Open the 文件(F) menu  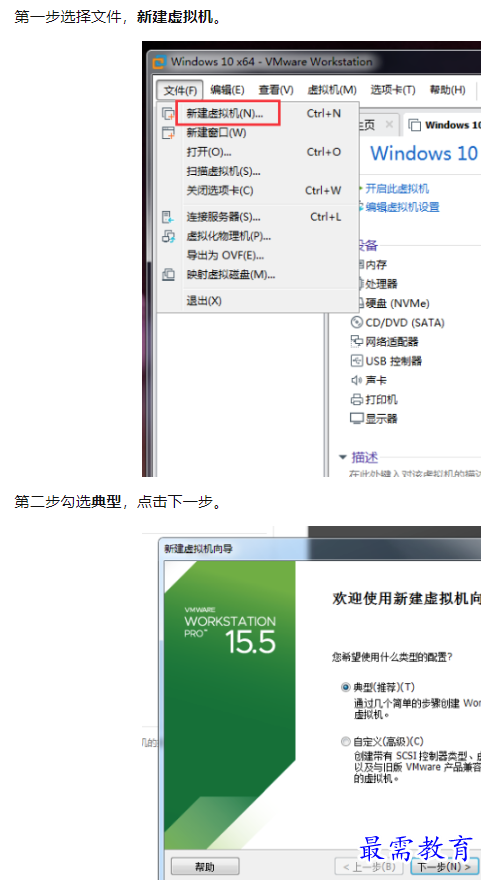click(x=180, y=90)
